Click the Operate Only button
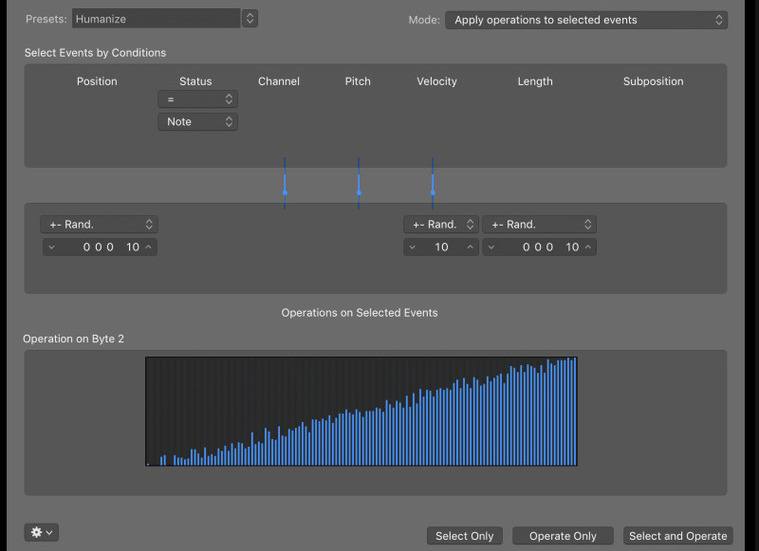The height and width of the screenshot is (551, 759). [562, 536]
